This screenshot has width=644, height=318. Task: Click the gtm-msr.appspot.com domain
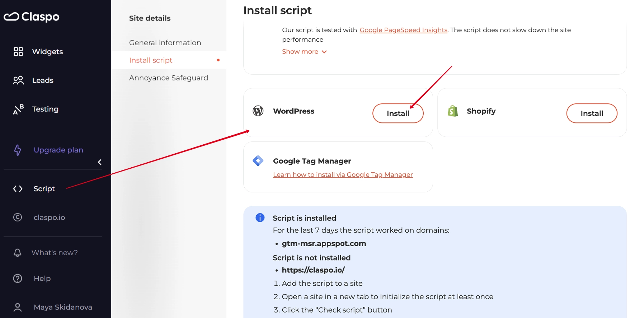tap(324, 244)
